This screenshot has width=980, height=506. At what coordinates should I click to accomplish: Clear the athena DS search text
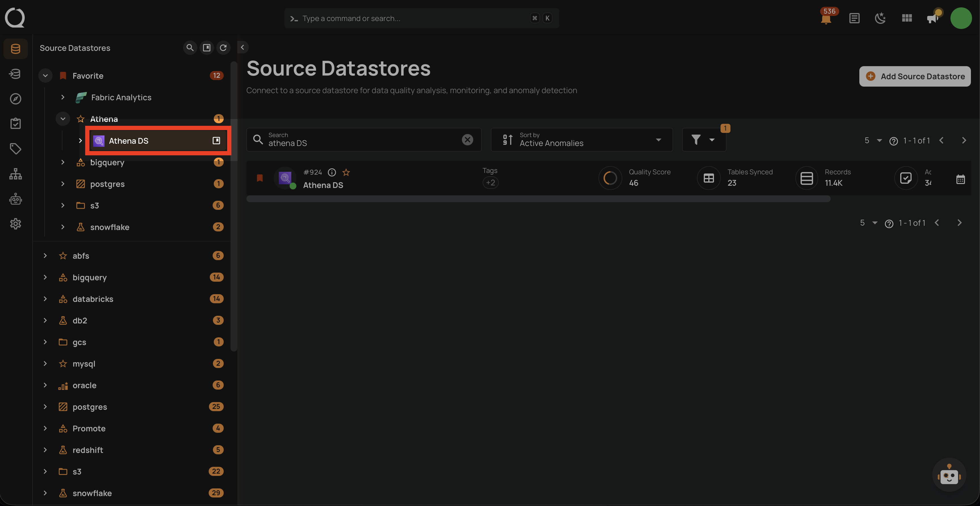467,140
